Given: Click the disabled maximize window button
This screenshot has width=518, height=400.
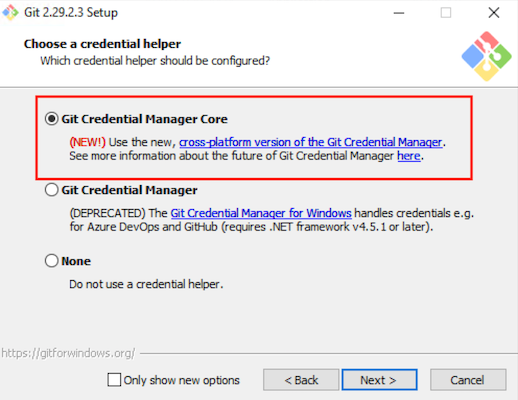Looking at the screenshot, I should [x=446, y=13].
